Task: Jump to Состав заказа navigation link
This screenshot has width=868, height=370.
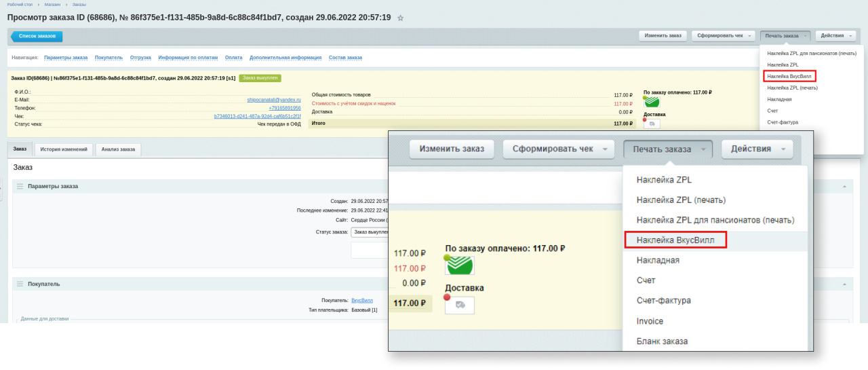Action: pyautogui.click(x=345, y=58)
